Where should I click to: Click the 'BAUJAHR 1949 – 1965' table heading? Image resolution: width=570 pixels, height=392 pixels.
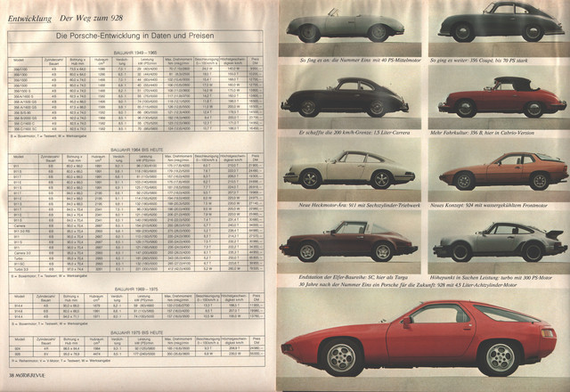pos(134,53)
